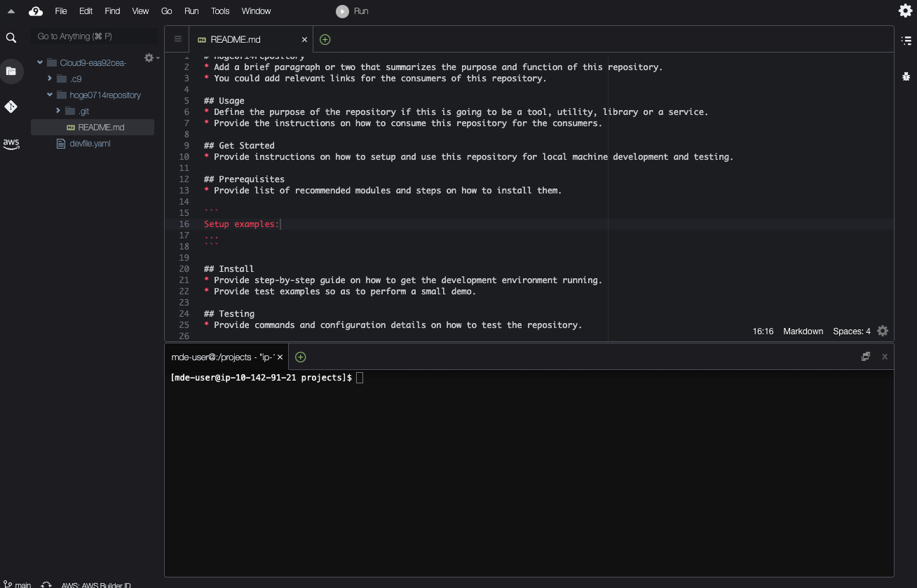Add a new editor tab beside README.md

tap(325, 40)
